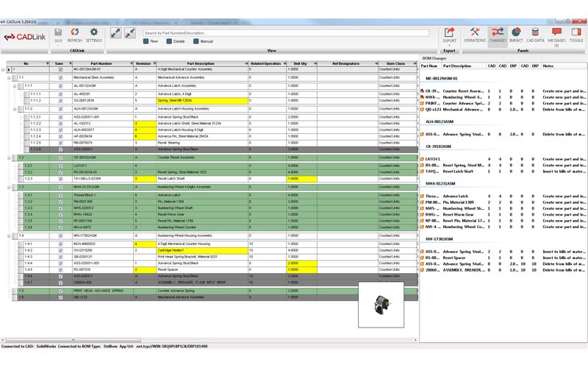The height and width of the screenshot is (368, 588).
Task: Click the icon beside PM-00 in BOM Changes
Action: 422,202
